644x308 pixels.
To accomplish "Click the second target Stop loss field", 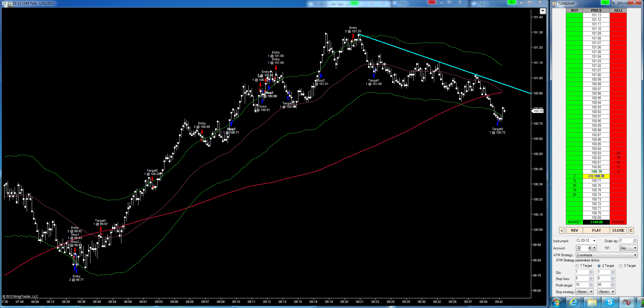I will [604, 278].
